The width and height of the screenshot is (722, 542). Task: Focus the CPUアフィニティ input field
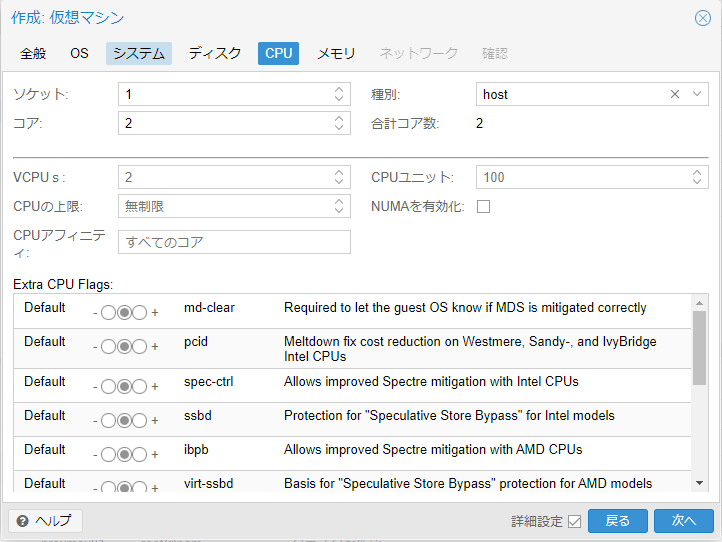click(234, 242)
